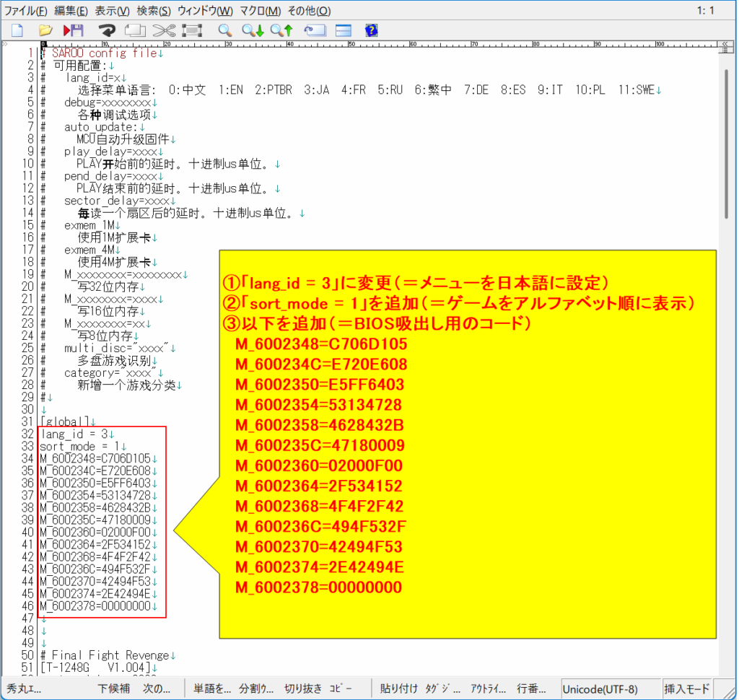Click the magnifier search icon

click(x=224, y=30)
